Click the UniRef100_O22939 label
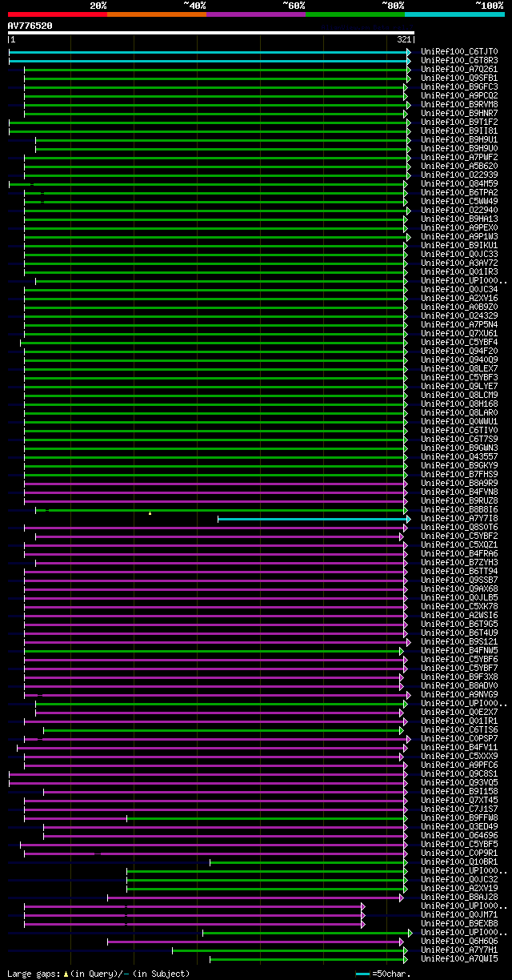This screenshot has width=512, height=980. [x=459, y=175]
